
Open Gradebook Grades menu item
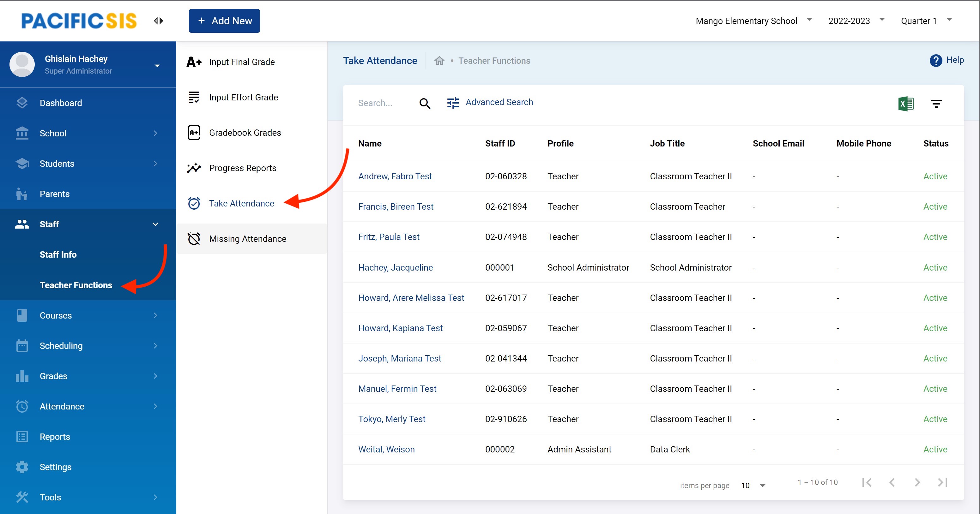click(245, 133)
